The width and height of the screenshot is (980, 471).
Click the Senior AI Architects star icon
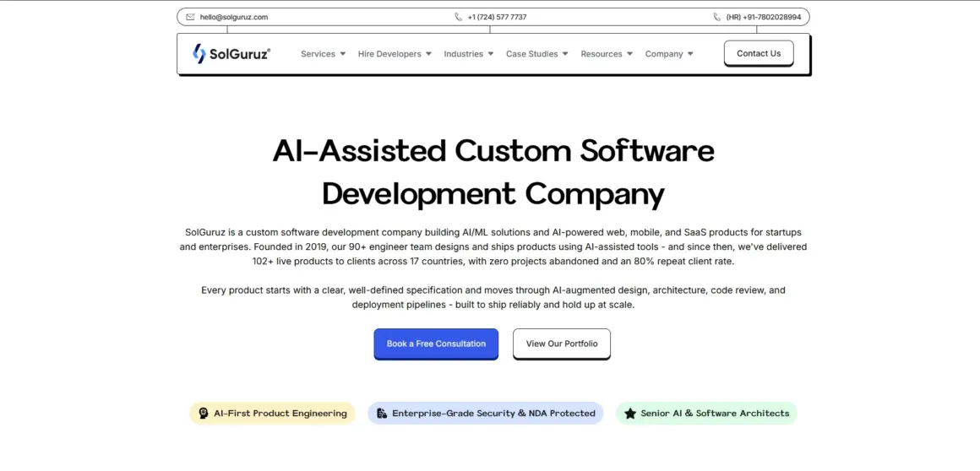point(630,413)
